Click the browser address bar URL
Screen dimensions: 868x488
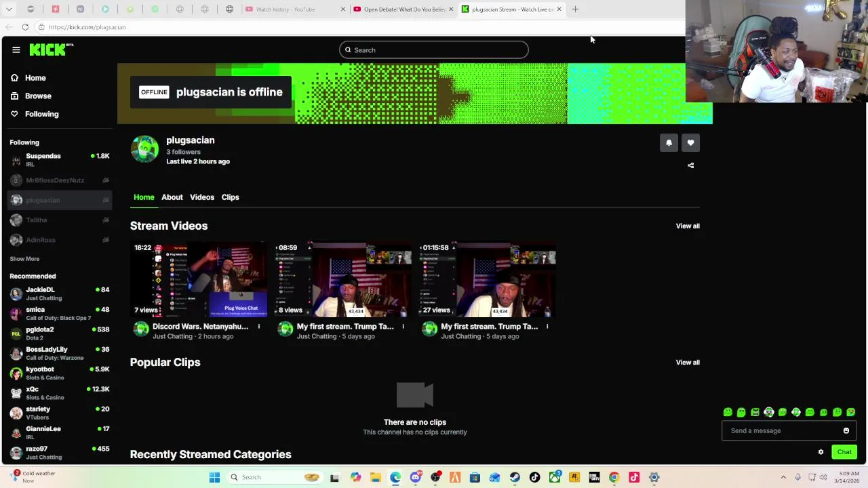tap(87, 27)
